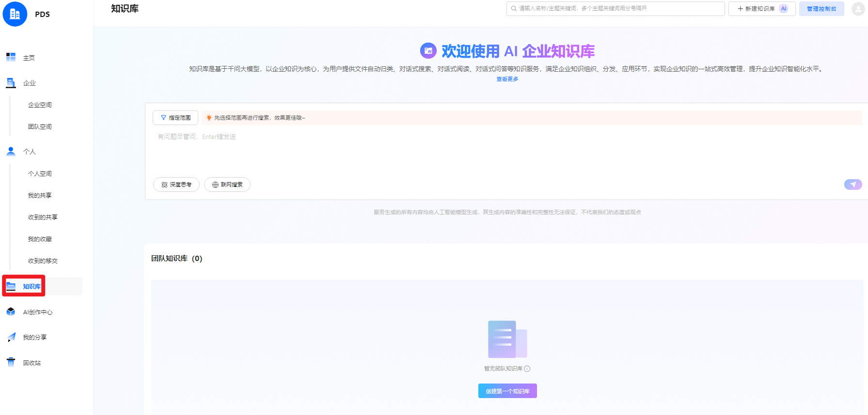Open 收到的移交 in the sidebar
The width and height of the screenshot is (868, 415).
point(43,261)
